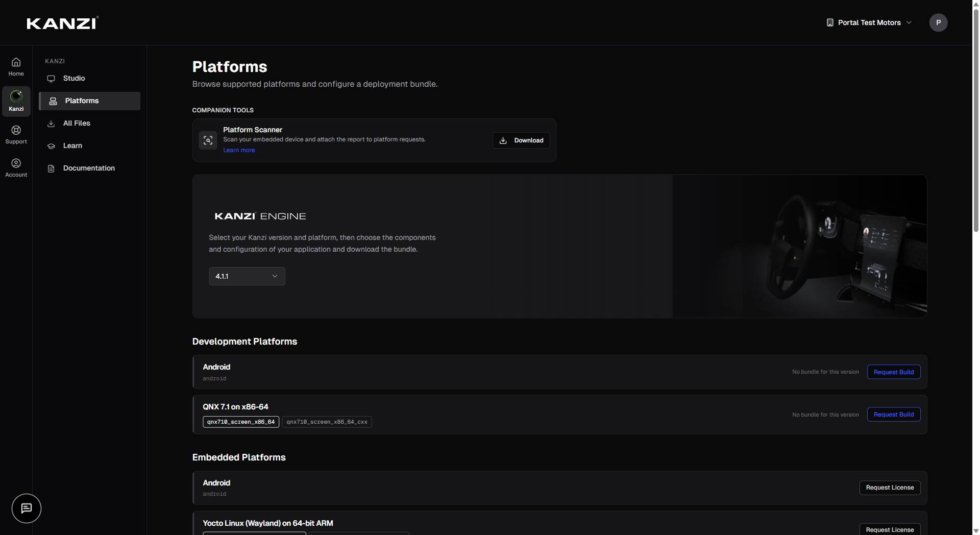Click the car interior banner image
The image size is (980, 535).
[799, 246]
